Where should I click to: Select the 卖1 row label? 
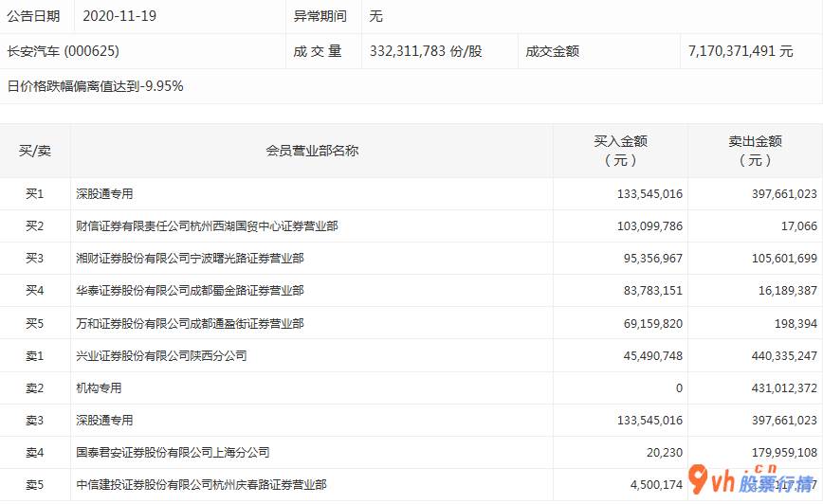pyautogui.click(x=35, y=356)
